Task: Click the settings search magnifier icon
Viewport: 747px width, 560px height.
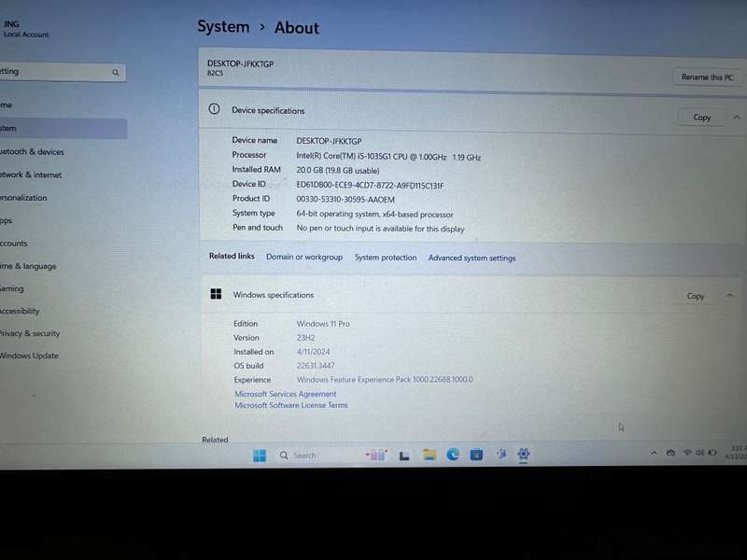Action: [x=115, y=73]
